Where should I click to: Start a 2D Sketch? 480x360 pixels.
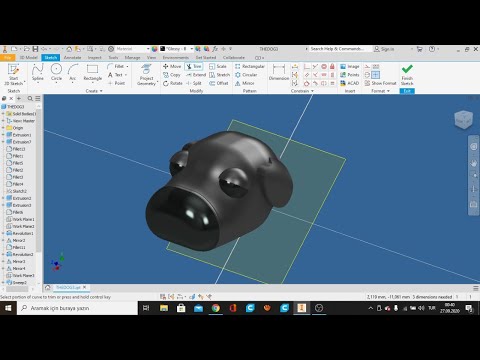pyautogui.click(x=14, y=74)
